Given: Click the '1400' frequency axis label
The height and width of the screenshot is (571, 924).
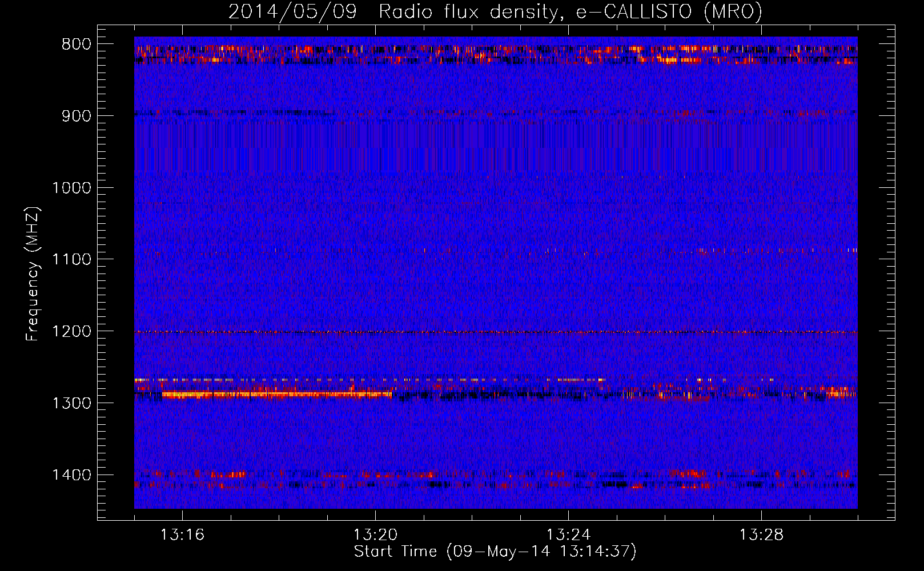Looking at the screenshot, I should (x=72, y=475).
